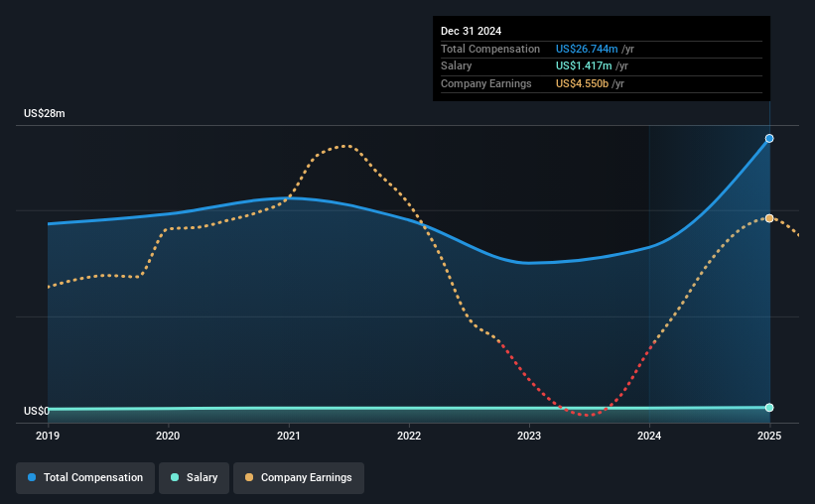The width and height of the screenshot is (815, 504).
Task: Click the teal dot in Salary legend
Action: [175, 477]
